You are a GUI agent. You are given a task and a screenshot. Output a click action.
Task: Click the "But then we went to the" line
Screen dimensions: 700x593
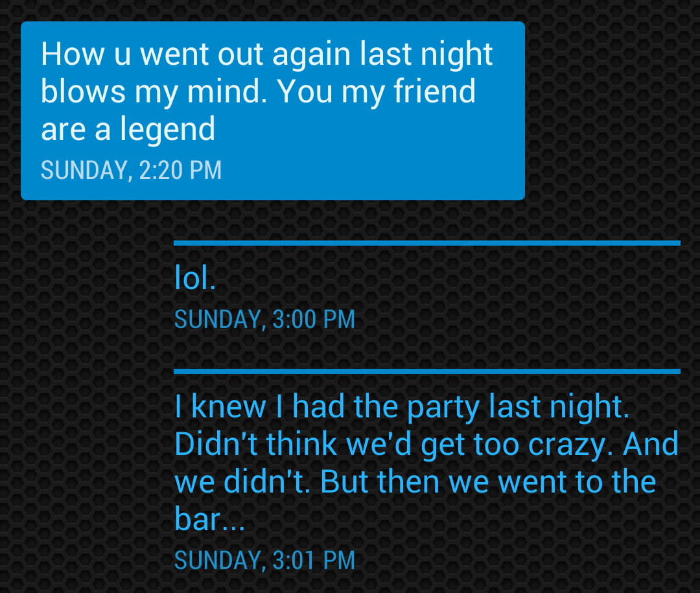pyautogui.click(x=488, y=482)
